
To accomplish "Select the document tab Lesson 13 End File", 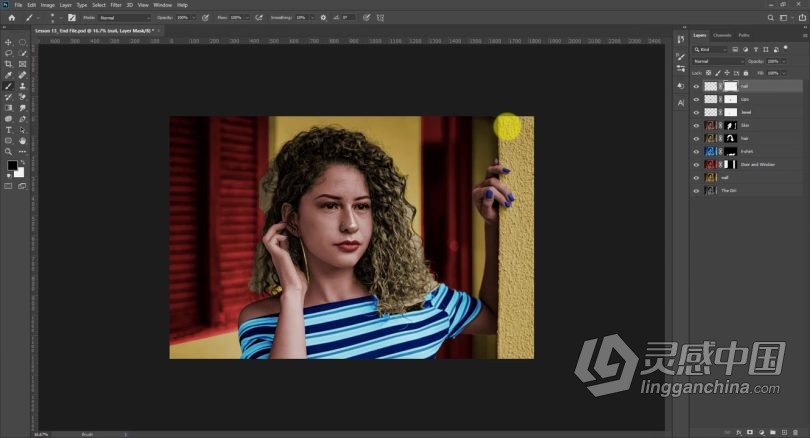I will pos(95,31).
